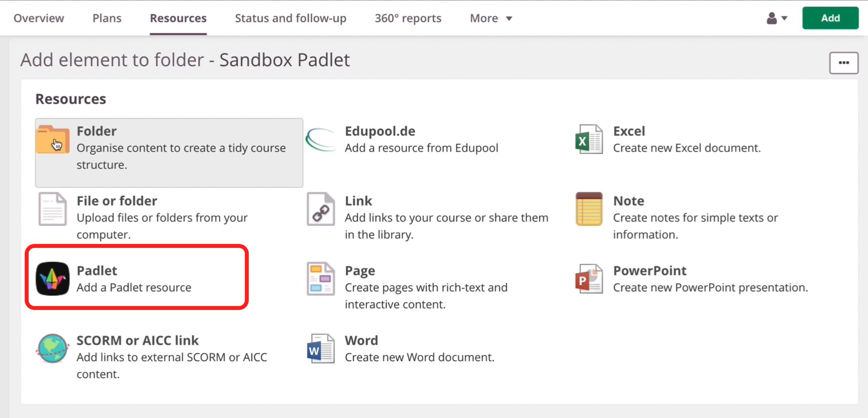Click the green Excel icon
This screenshot has height=418, width=868.
tap(589, 139)
